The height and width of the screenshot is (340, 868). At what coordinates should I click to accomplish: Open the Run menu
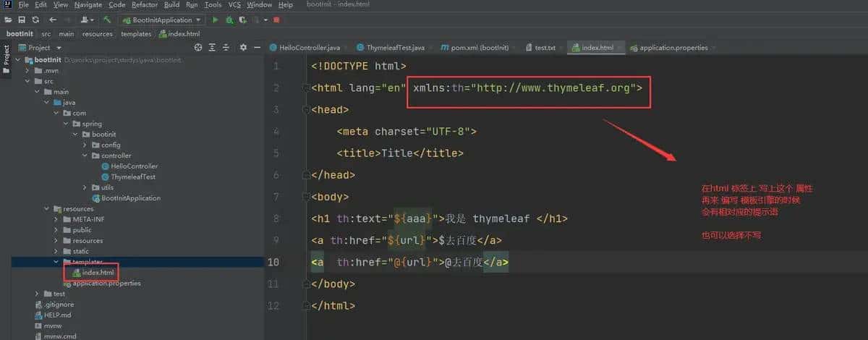pyautogui.click(x=192, y=5)
